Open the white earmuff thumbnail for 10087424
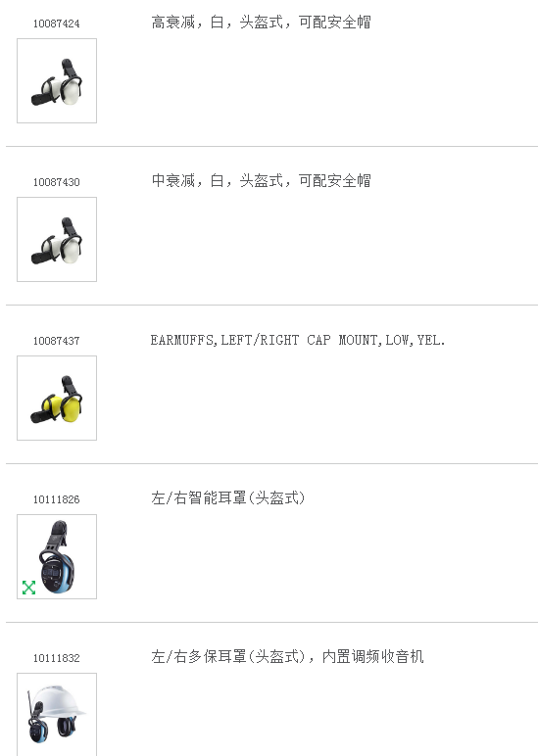This screenshot has width=538, height=756. (57, 80)
